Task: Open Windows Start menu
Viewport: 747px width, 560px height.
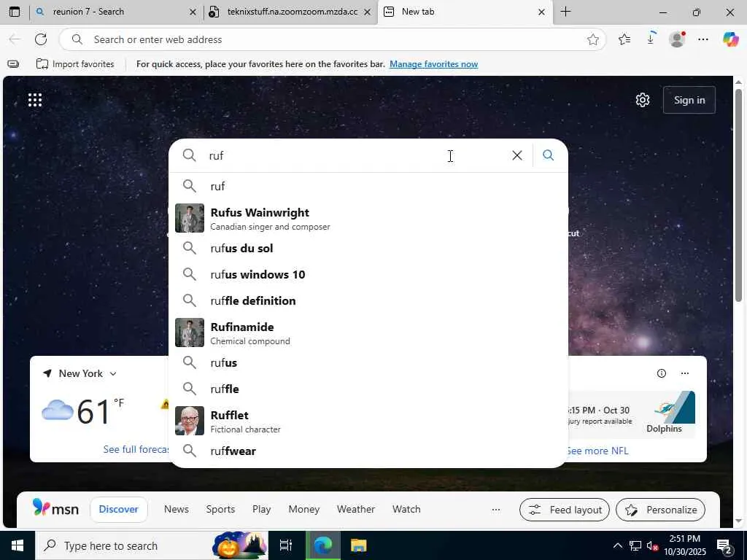Action: (18, 545)
